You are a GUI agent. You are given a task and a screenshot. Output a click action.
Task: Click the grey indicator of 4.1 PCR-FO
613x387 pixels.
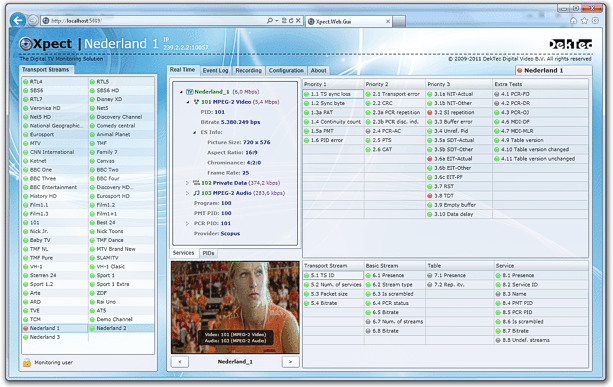point(497,94)
